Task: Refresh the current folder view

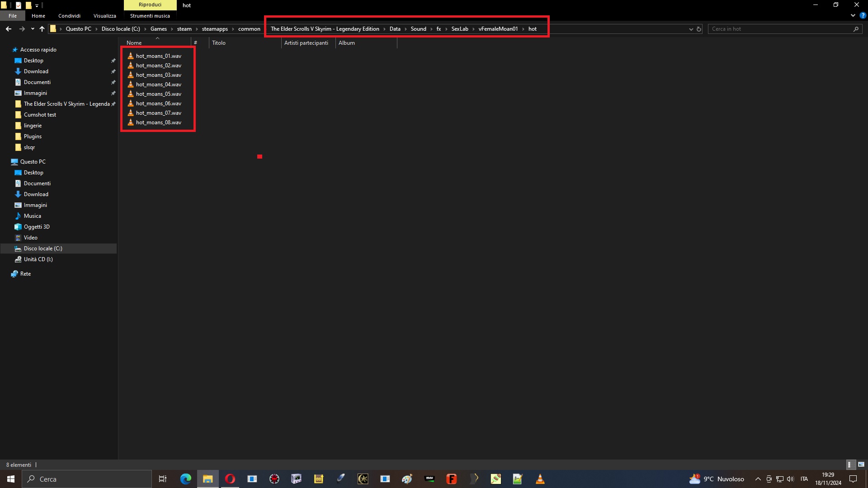Action: point(699,29)
